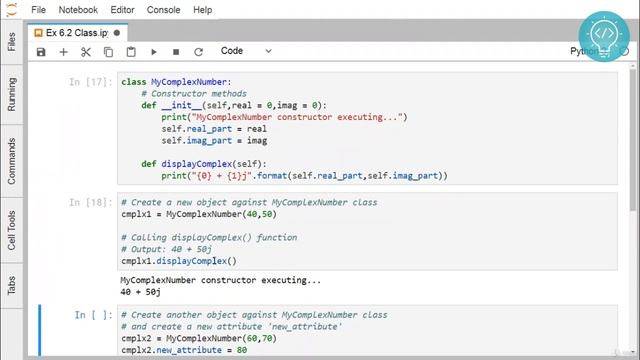This screenshot has width=640, height=360.
Task: Open the Editor menu
Action: tap(122, 10)
